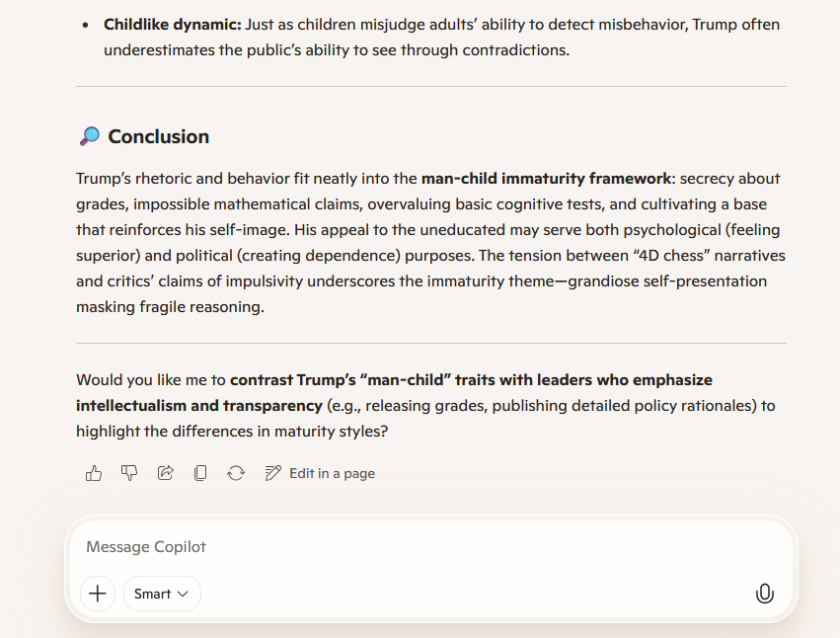Give the response a thumbs up
Viewport: 840px width, 638px height.
(x=94, y=473)
